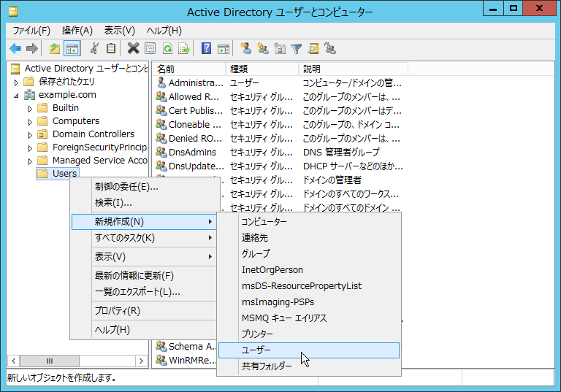Click the add to group toolbar icon

point(330,48)
